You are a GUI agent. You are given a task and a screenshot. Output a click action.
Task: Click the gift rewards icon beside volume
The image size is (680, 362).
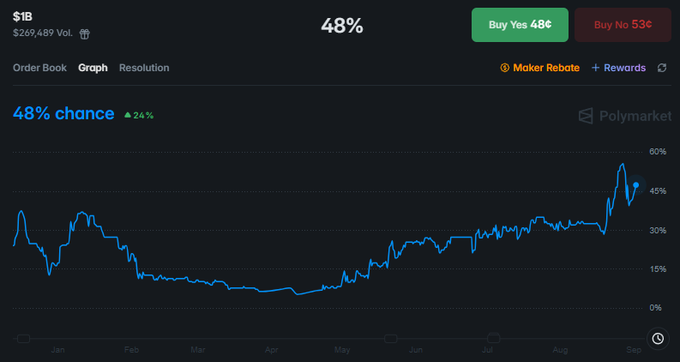click(85, 34)
